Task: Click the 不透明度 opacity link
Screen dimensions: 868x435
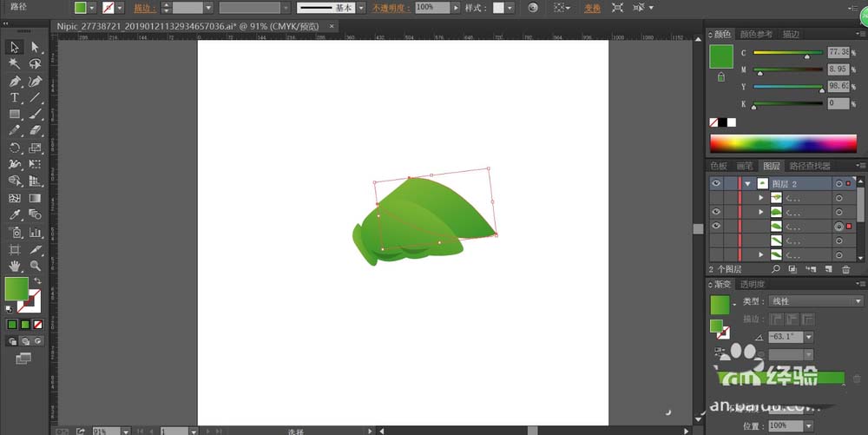Action: coord(391,9)
